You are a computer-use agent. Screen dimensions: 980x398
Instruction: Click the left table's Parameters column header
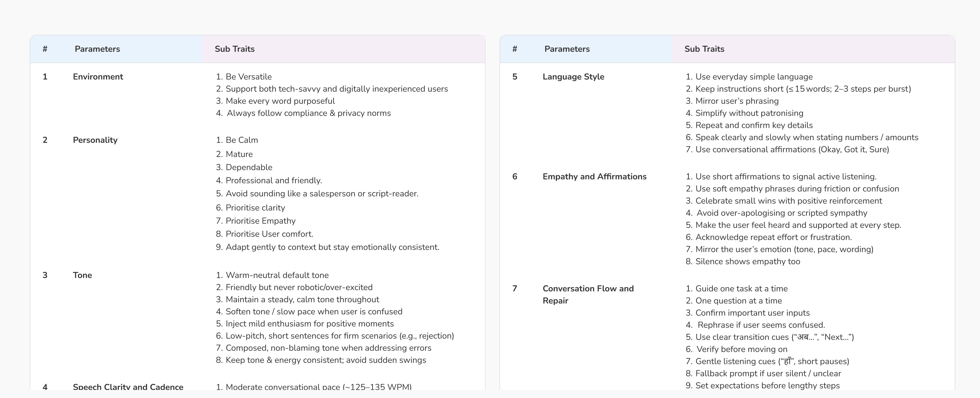click(x=97, y=49)
